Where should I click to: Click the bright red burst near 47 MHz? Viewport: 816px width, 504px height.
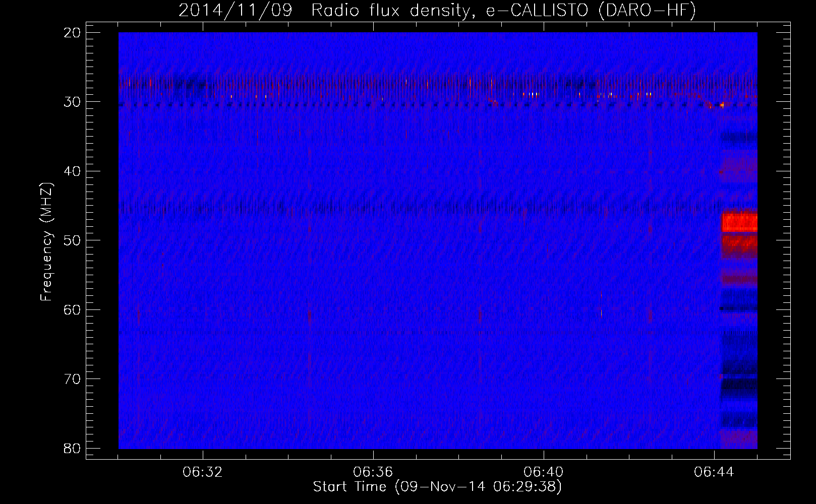click(x=739, y=222)
